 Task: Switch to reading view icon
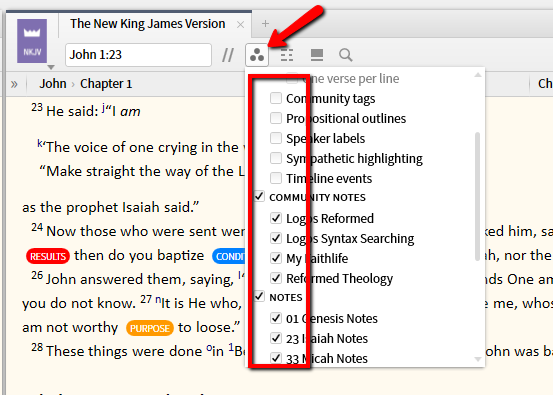pyautogui.click(x=317, y=55)
